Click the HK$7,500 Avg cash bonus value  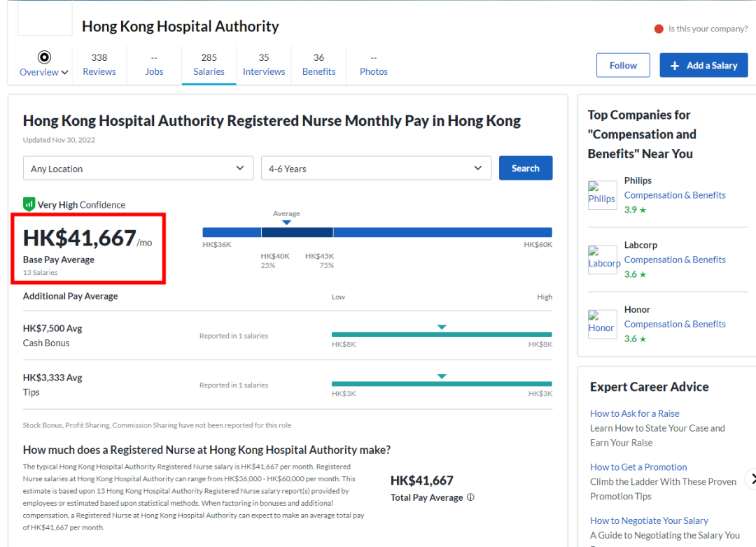[52, 328]
